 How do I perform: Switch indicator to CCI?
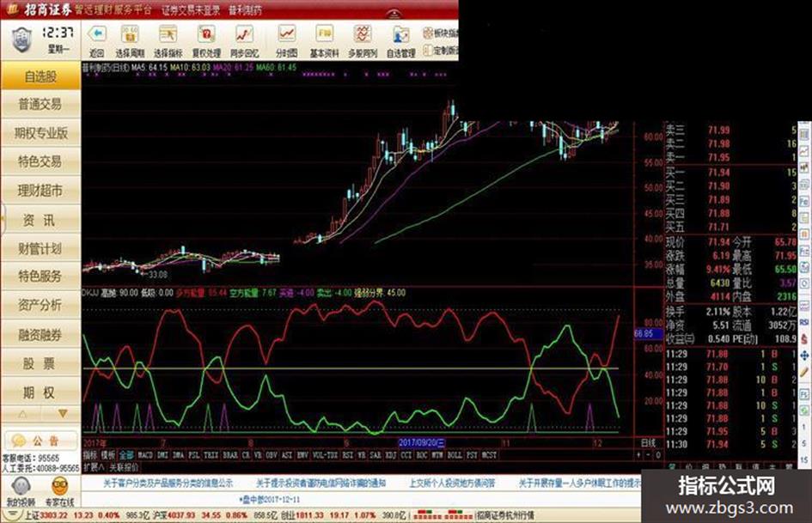[x=406, y=455]
